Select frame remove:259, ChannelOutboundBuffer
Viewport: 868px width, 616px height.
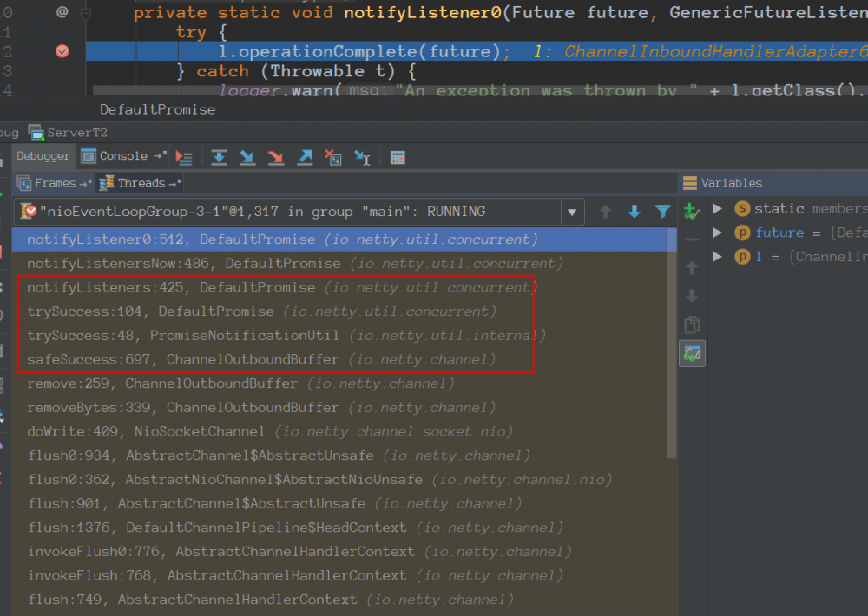(339, 383)
